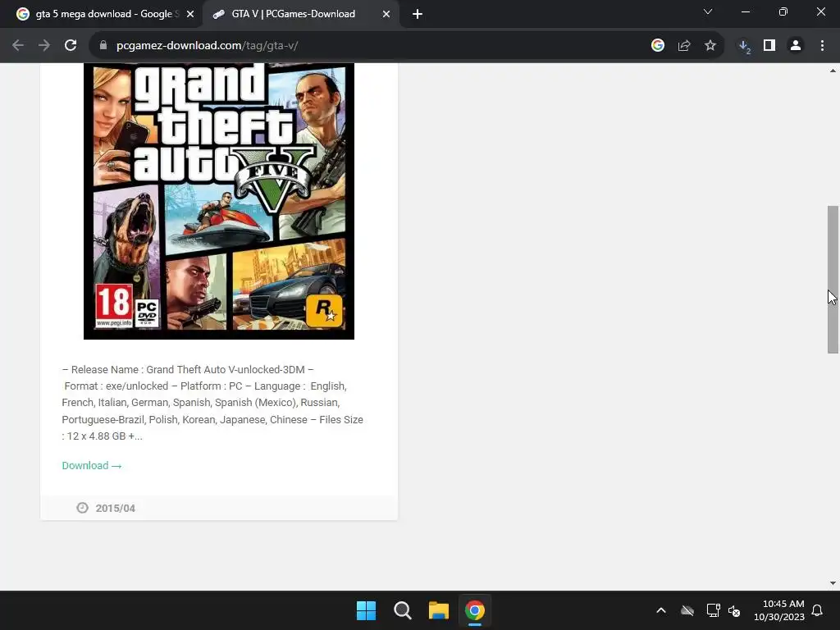The image size is (840, 630).
Task: Open the notifications bell
Action: 817,610
